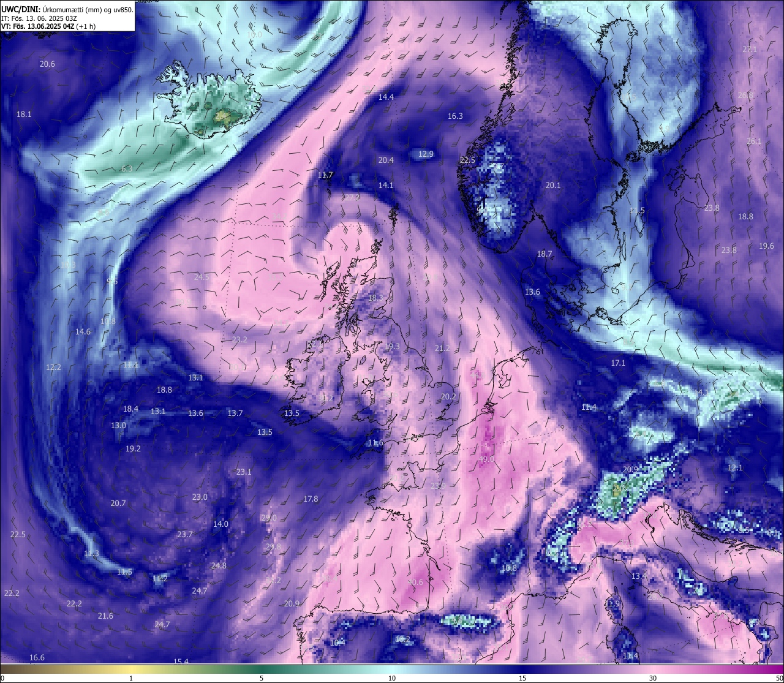This screenshot has height=683, width=784.
Task: Click the colour scale tick label '30'
Action: pos(653,678)
